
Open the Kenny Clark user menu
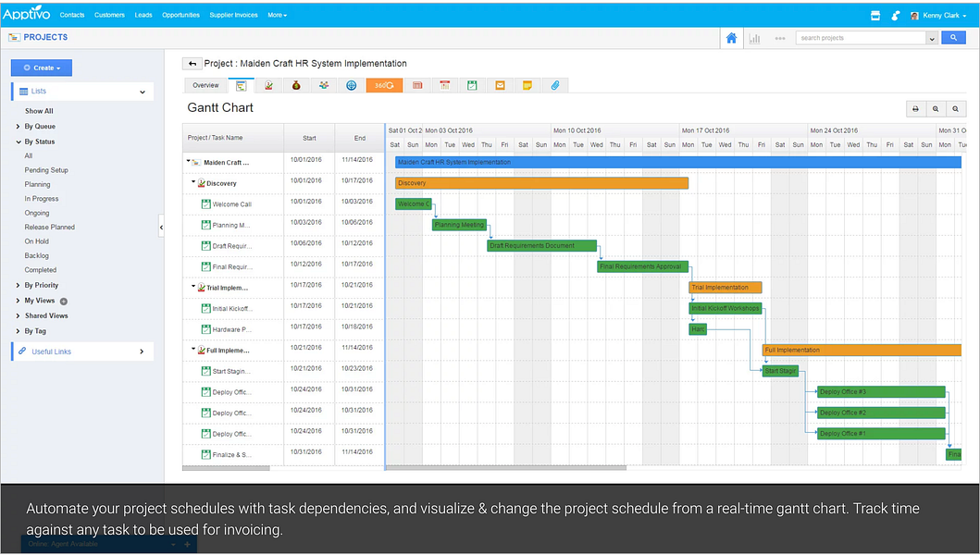(x=938, y=16)
